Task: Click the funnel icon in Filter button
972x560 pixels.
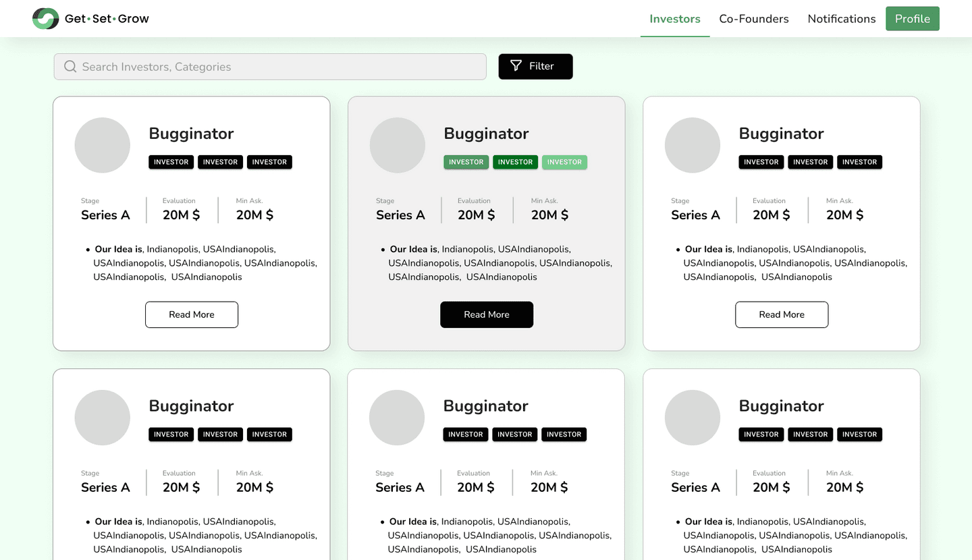Action: click(516, 65)
